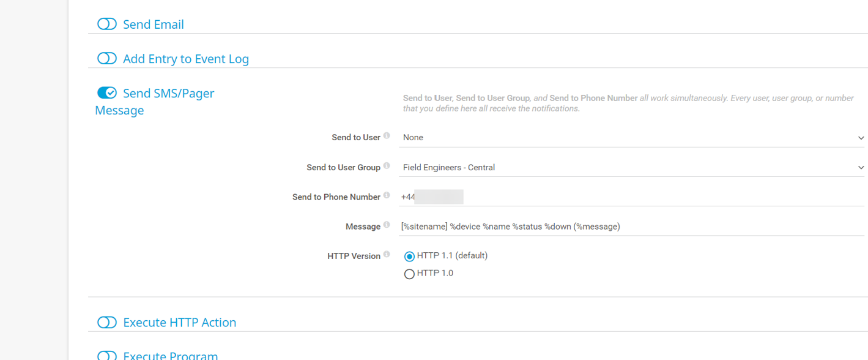Enable the Send Email notification toggle
This screenshot has width=868, height=360.
pyautogui.click(x=107, y=23)
